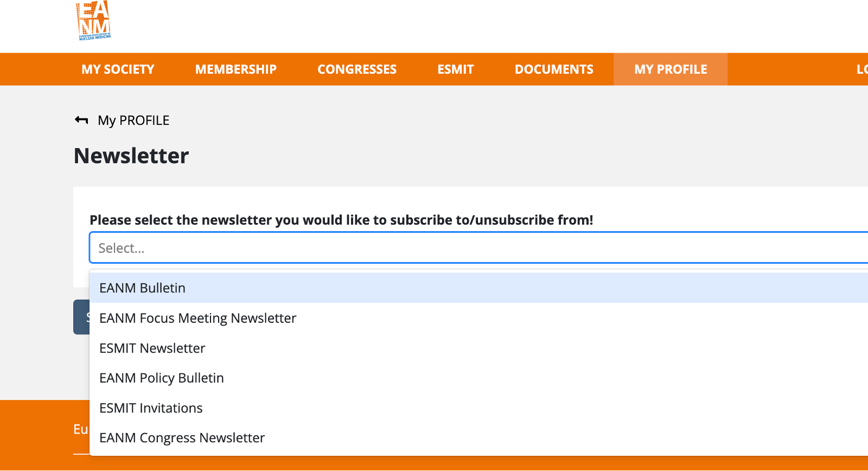Click the highlighted MY PROFILE tab

click(x=670, y=69)
